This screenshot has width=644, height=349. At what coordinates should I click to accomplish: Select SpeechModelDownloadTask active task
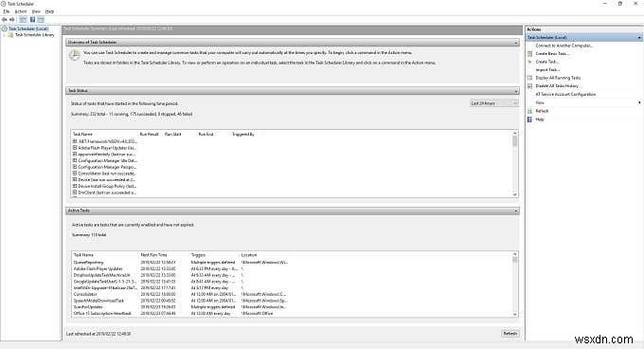coord(98,301)
